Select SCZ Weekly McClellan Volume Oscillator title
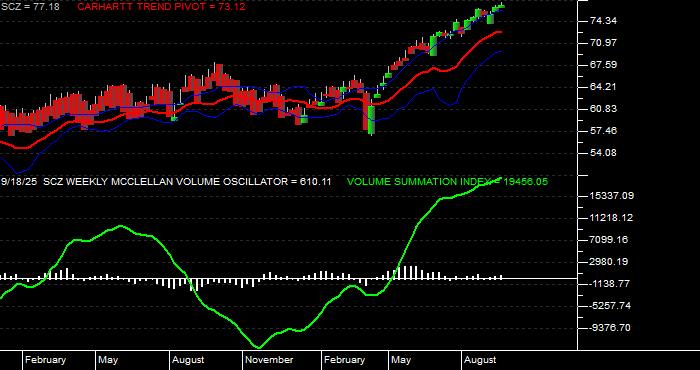 (188, 182)
